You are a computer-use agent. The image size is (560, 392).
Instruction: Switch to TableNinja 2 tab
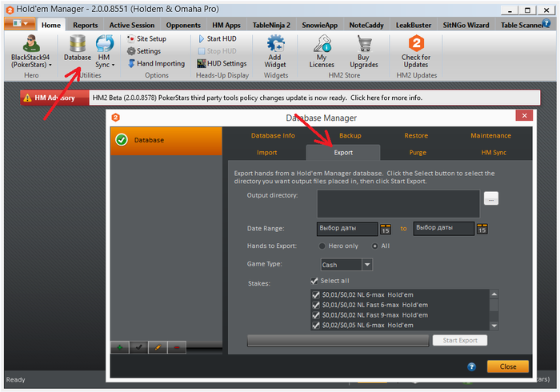point(271,25)
